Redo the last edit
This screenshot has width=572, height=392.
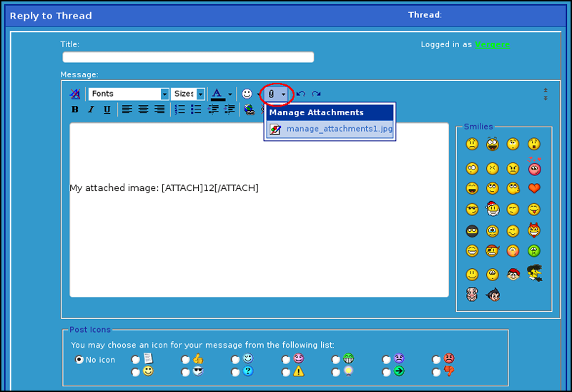tap(316, 94)
